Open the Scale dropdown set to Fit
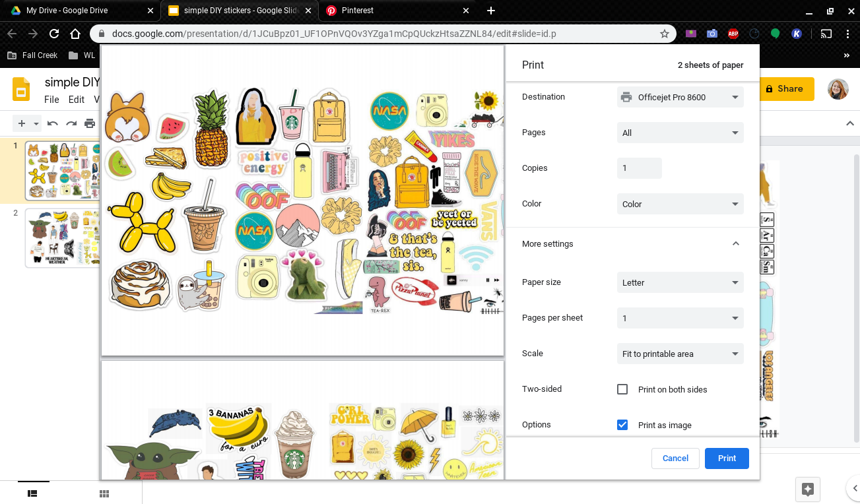 pos(680,354)
